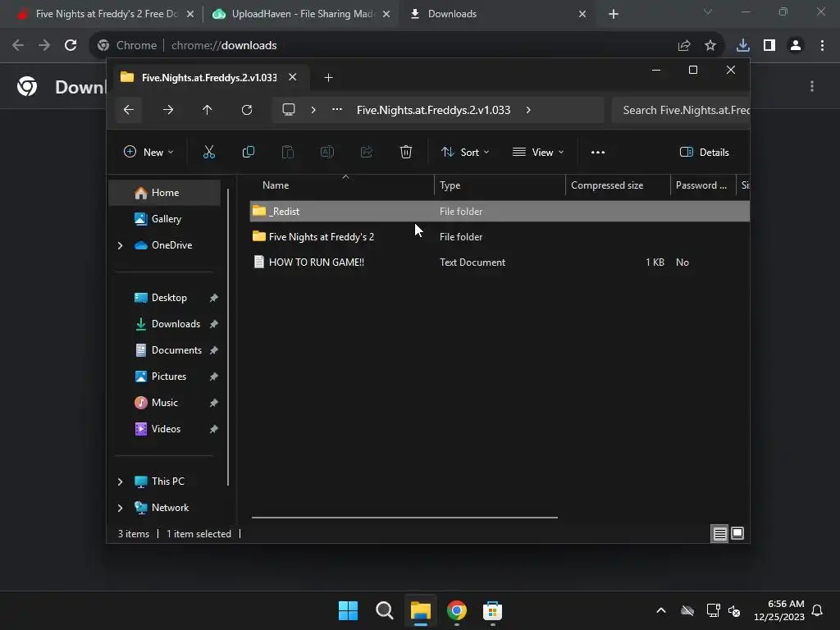Open the View dropdown
Screen dimensions: 840x630
coord(538,152)
